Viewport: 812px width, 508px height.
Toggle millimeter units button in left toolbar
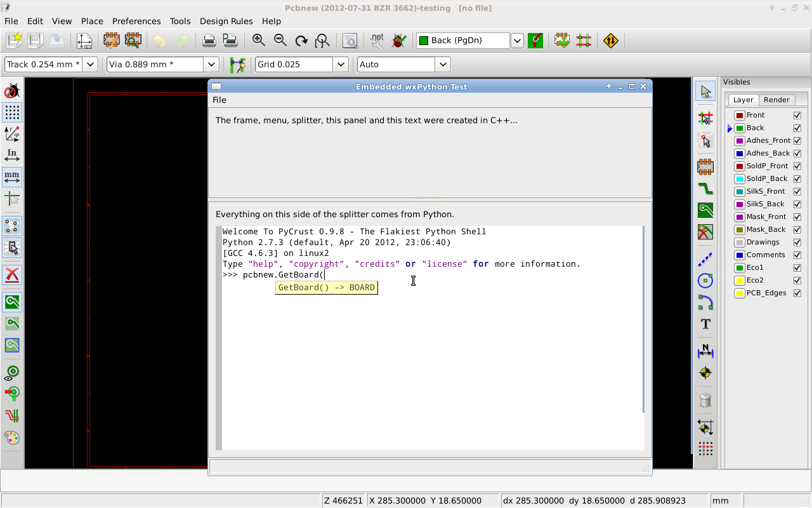click(12, 177)
